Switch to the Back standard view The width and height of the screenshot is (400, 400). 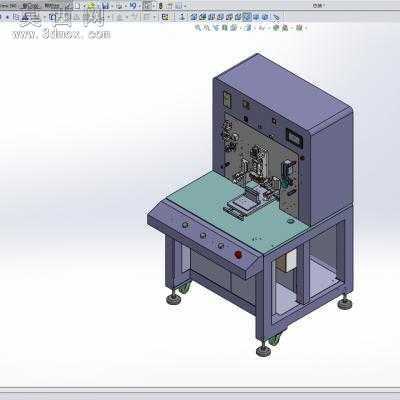point(202,17)
